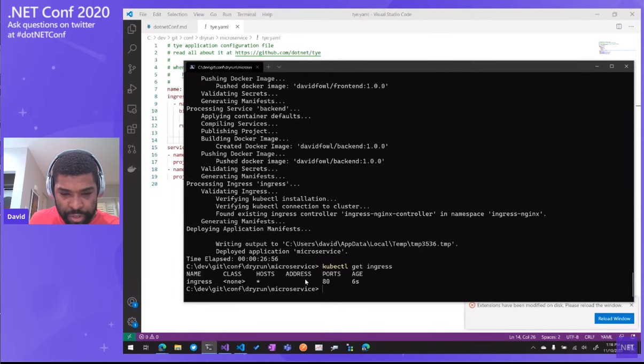Open the Help menu

click(x=267, y=14)
